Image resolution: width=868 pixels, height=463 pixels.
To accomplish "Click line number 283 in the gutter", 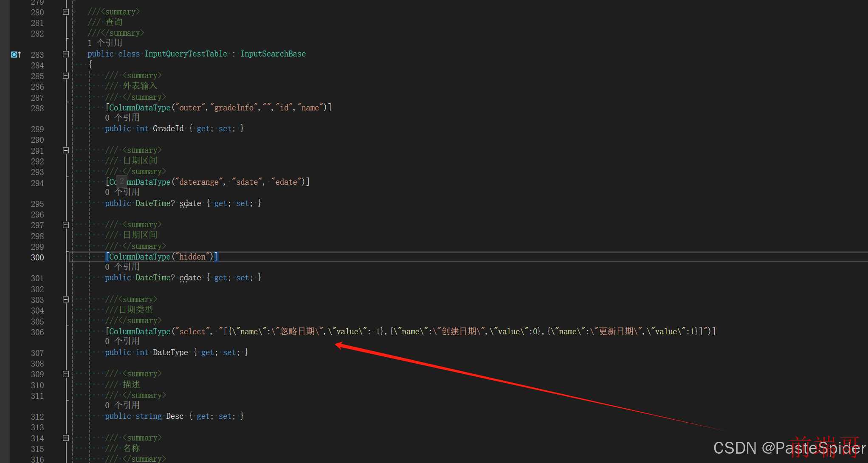I will coord(37,55).
